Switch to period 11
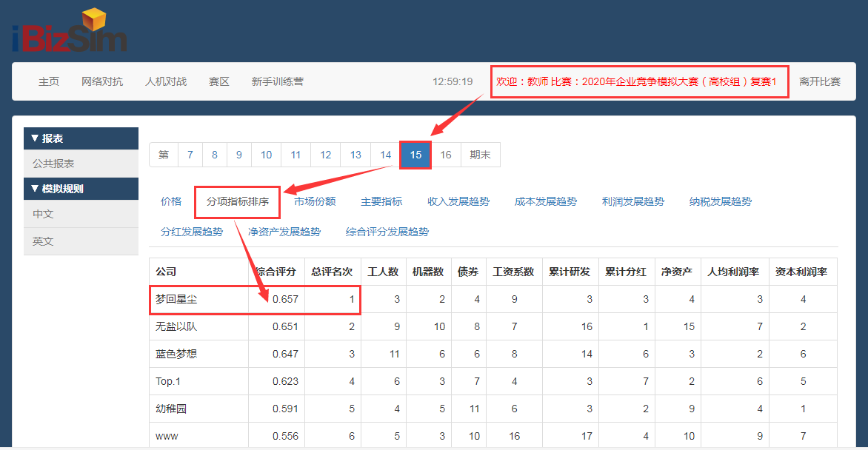 (296, 155)
